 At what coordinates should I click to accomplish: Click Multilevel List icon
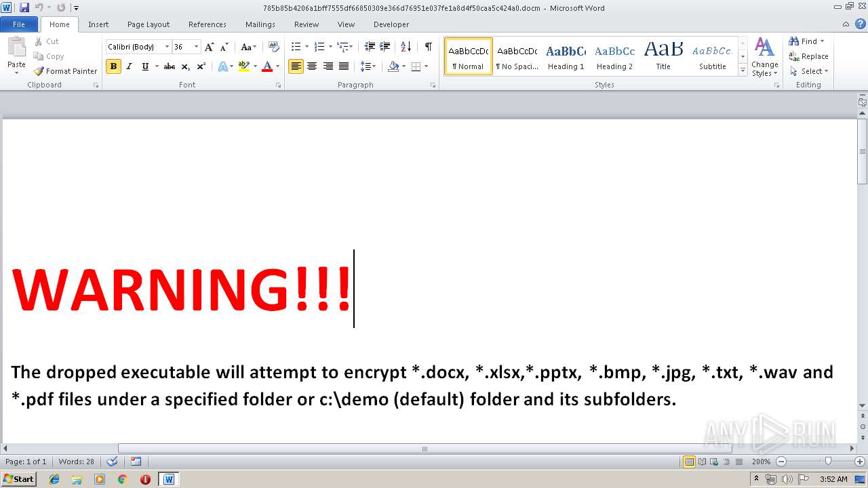343,47
